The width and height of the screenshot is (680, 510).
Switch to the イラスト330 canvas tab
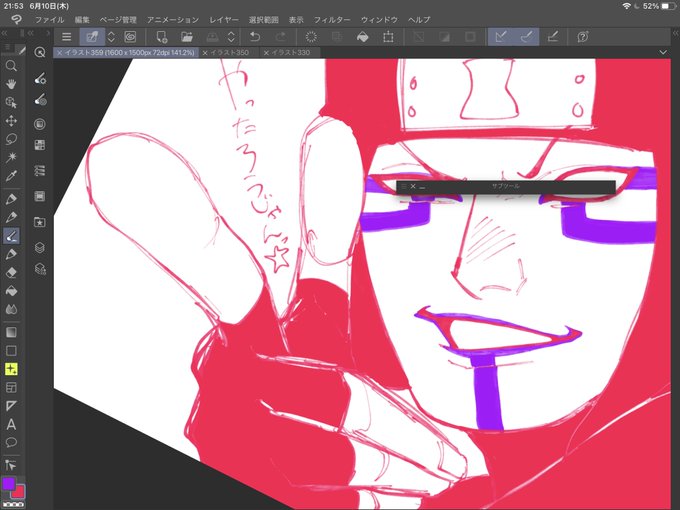pos(291,52)
